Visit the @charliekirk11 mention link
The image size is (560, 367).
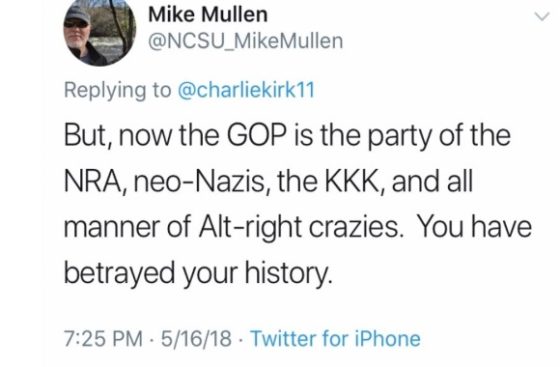246,90
